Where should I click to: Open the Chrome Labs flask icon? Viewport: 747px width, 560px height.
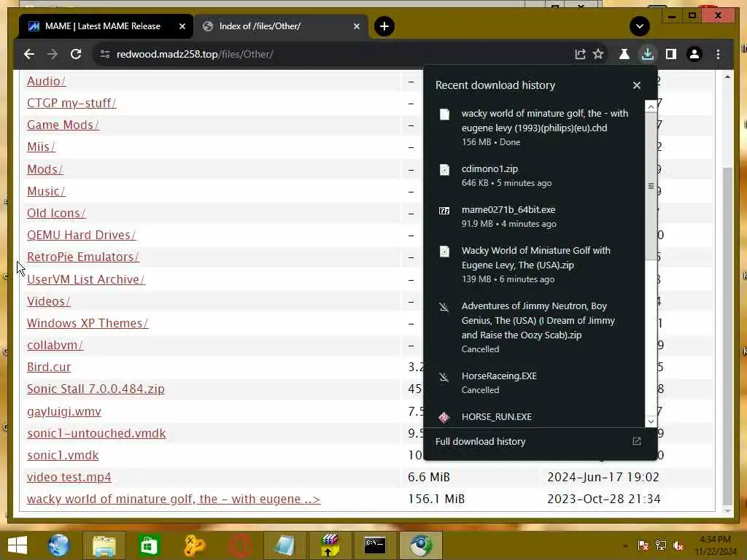click(624, 54)
